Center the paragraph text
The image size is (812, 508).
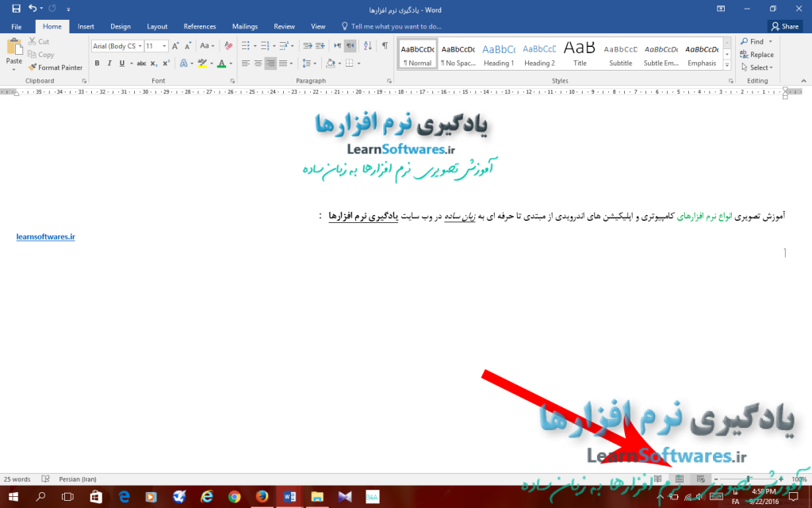[258, 63]
